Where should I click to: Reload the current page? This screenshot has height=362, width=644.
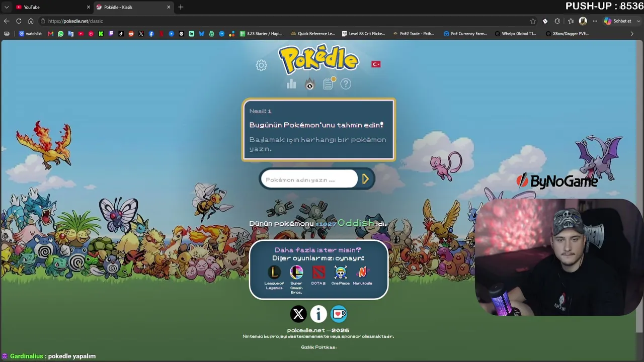pos(19,21)
